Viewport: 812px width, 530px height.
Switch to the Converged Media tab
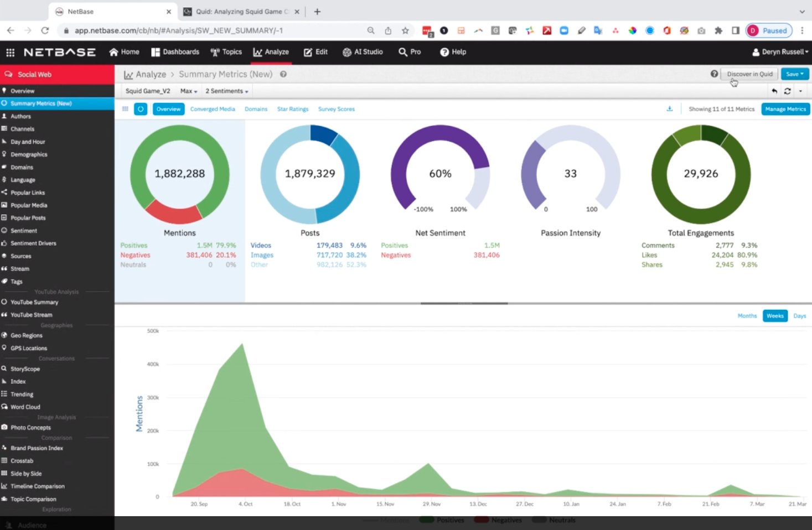tap(213, 108)
